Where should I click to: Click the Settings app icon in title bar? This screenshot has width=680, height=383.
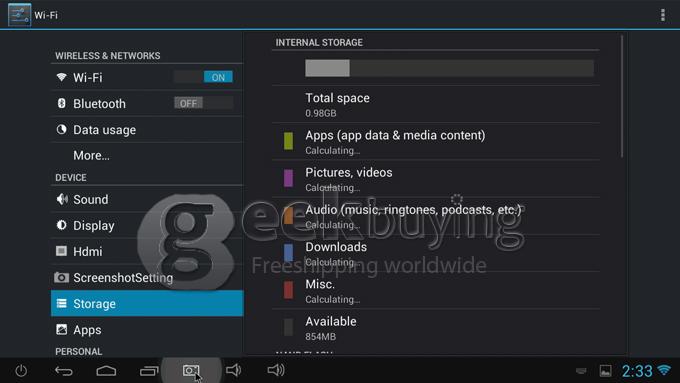(20, 15)
